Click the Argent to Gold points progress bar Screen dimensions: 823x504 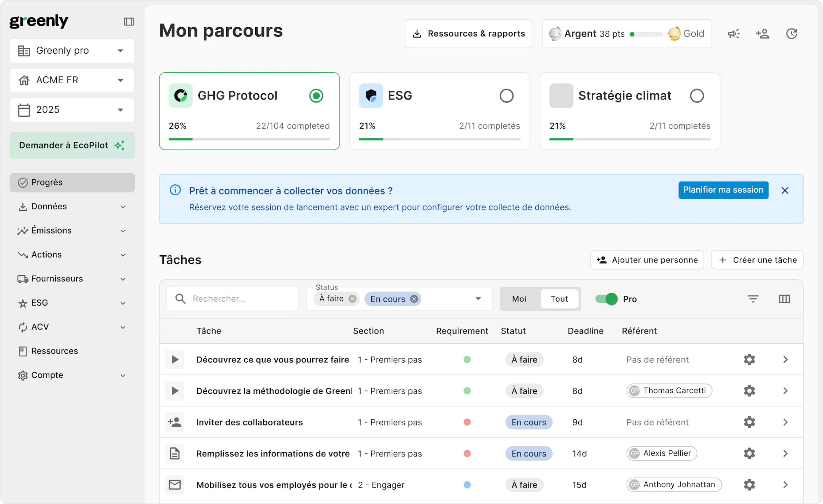[x=646, y=34]
